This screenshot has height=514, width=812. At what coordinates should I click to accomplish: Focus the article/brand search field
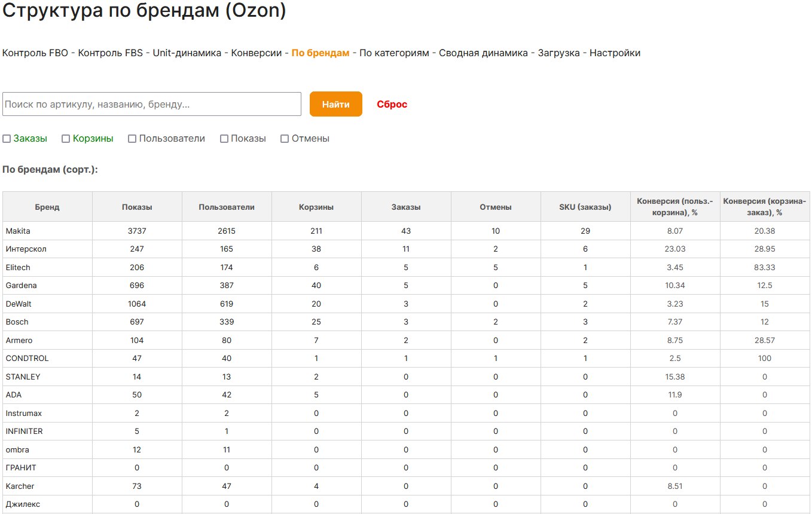tap(152, 104)
